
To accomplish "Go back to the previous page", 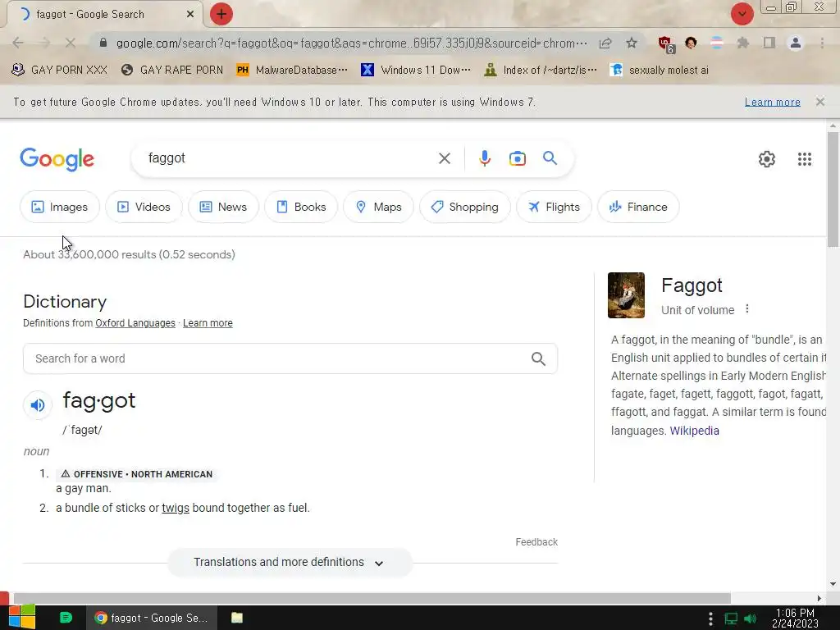I will [x=18, y=43].
